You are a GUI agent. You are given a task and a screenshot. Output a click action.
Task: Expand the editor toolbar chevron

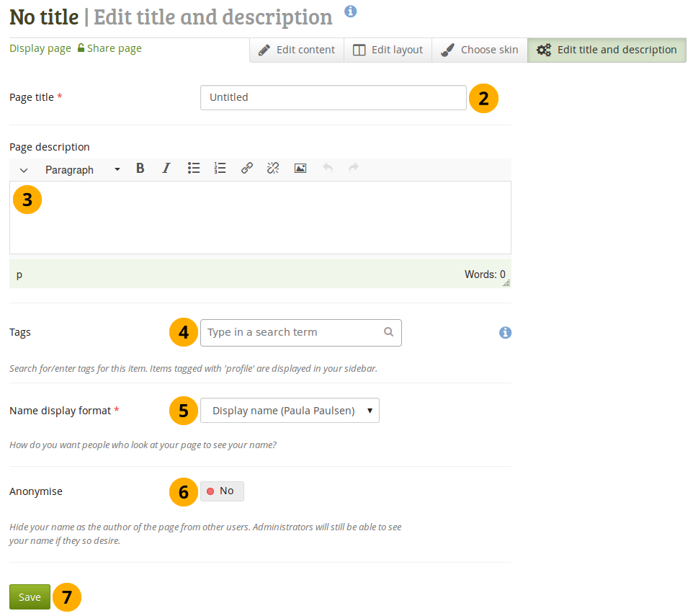click(x=24, y=170)
